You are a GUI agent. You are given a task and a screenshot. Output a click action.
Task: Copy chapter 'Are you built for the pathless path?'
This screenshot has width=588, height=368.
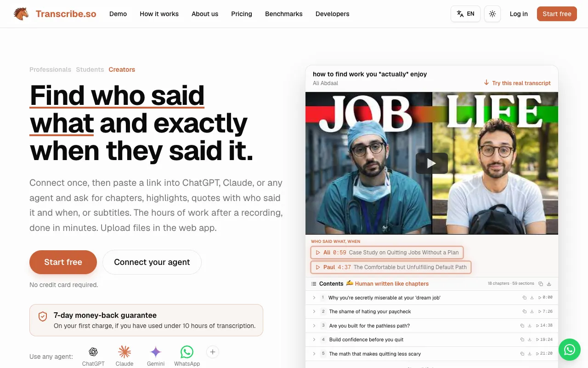tap(522, 326)
